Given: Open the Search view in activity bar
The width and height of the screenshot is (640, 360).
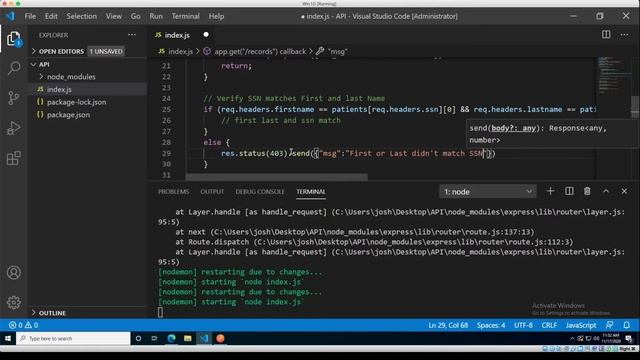Looking at the screenshot, I should (13, 68).
